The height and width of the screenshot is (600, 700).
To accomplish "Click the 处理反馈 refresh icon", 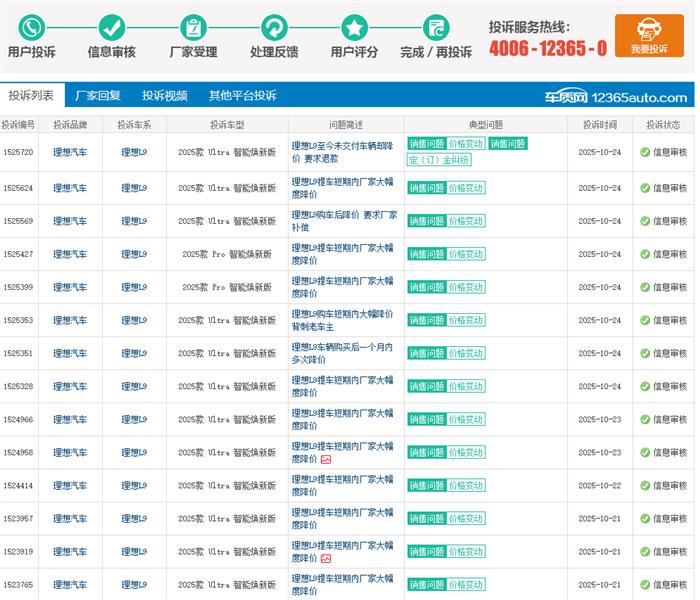I will 273,27.
